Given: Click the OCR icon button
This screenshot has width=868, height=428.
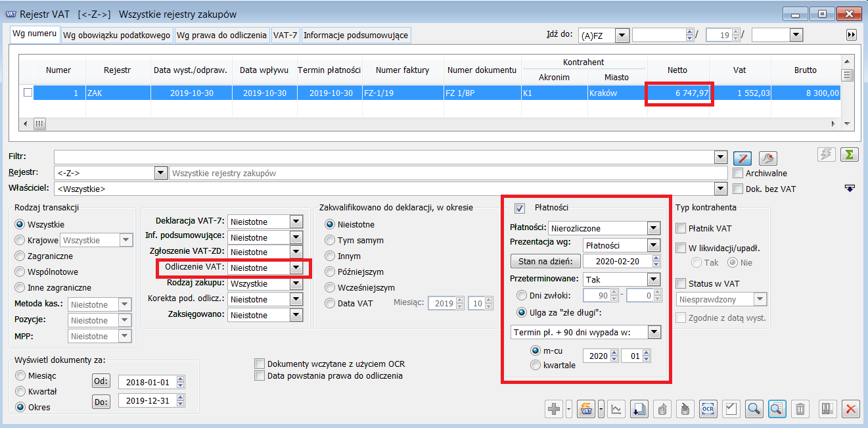Looking at the screenshot, I should pyautogui.click(x=708, y=409).
